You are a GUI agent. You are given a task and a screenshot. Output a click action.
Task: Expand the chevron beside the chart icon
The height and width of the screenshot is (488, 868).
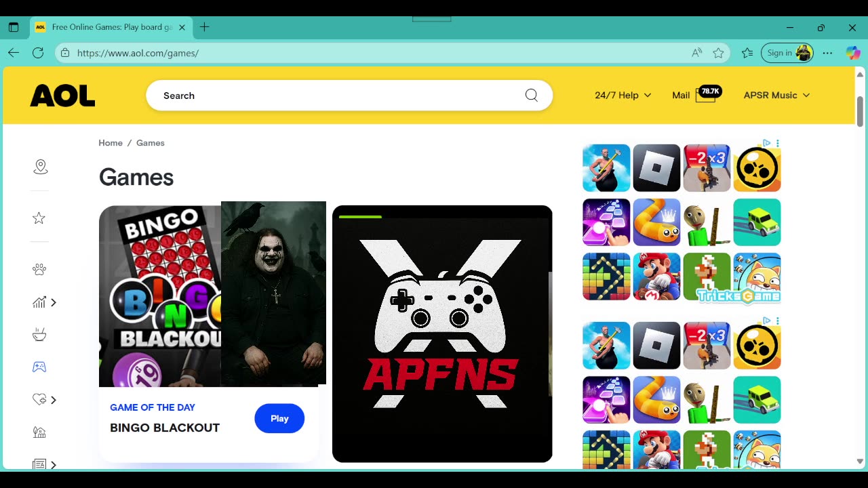[x=54, y=302]
